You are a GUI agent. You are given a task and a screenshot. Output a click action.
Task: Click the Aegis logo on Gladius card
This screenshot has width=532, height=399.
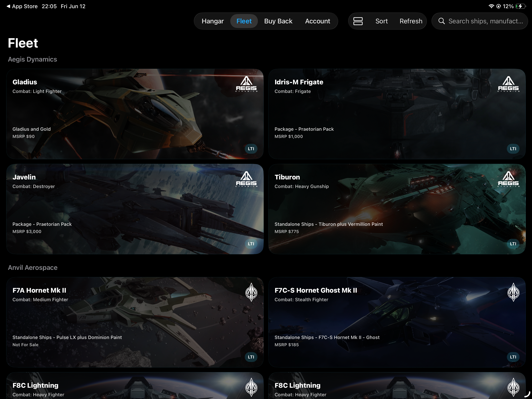click(246, 84)
